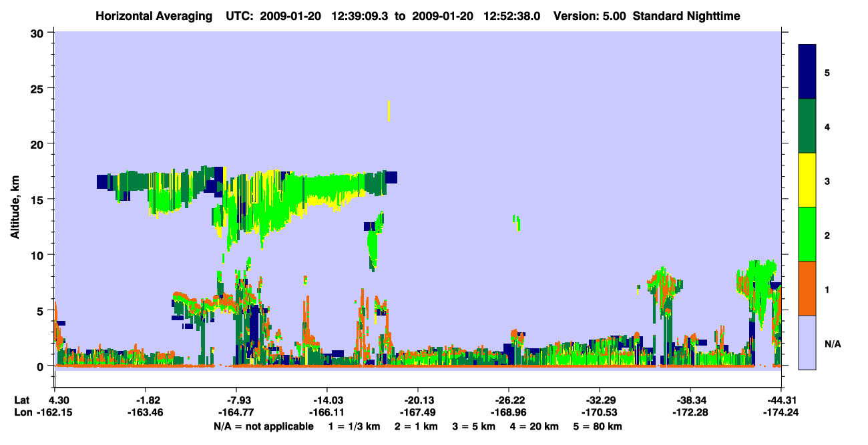This screenshot has width=868, height=445.
Task: Click the colorbar label '1'
Action: point(827,289)
